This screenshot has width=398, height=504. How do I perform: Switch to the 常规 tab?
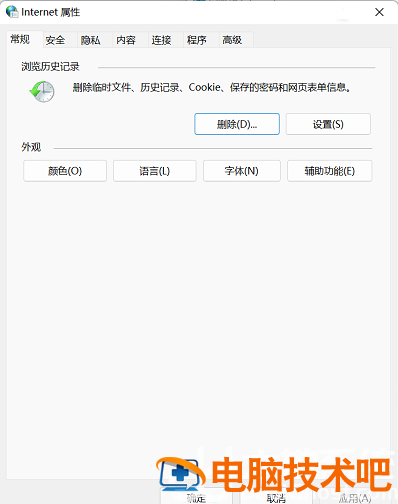(24, 39)
